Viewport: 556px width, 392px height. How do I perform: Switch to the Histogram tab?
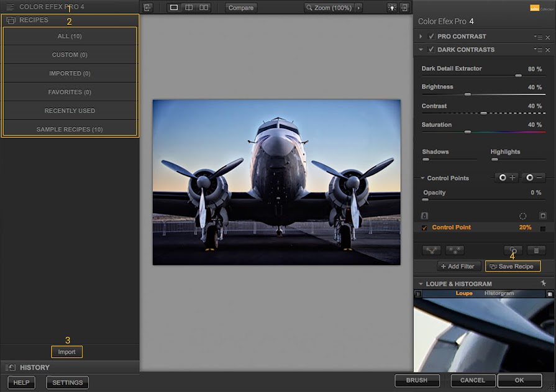[x=499, y=293]
